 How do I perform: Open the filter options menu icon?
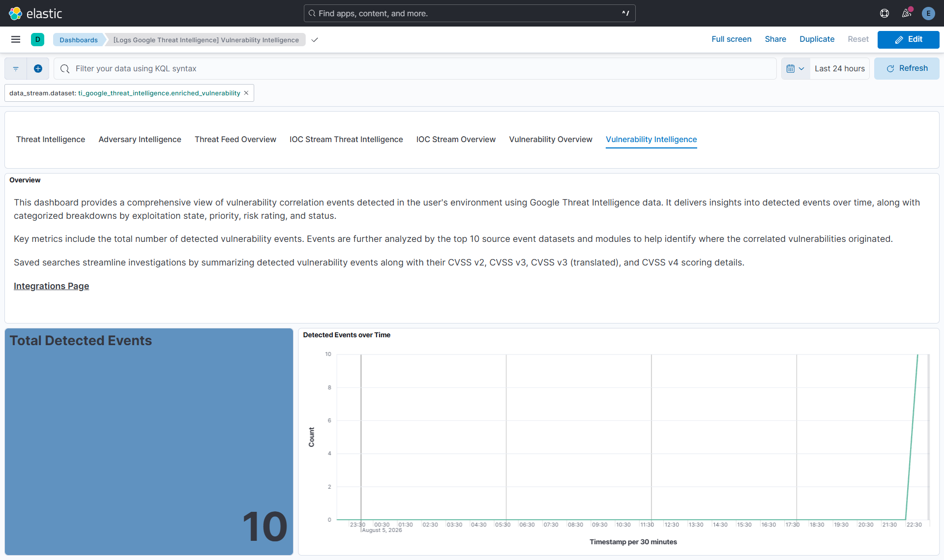coord(16,69)
